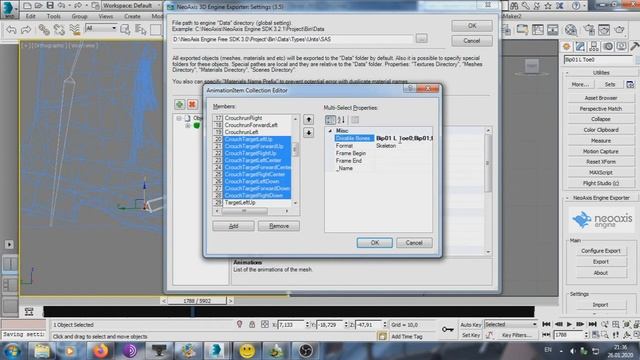Go to the end frame button
640x360 pixels.
[x=593, y=324]
